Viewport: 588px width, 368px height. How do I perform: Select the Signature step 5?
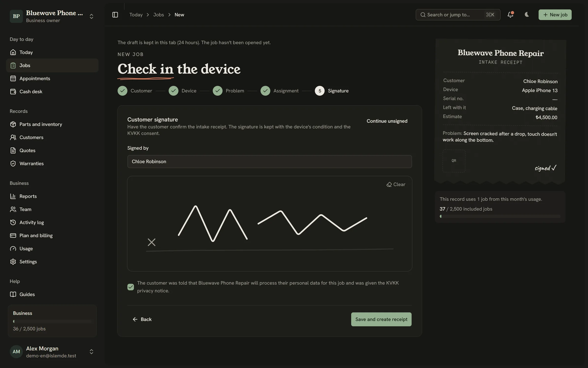332,91
